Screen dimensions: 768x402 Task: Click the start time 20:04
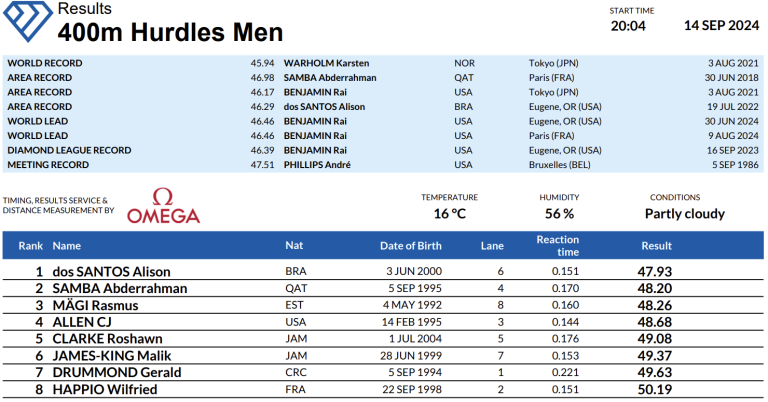pos(628,25)
